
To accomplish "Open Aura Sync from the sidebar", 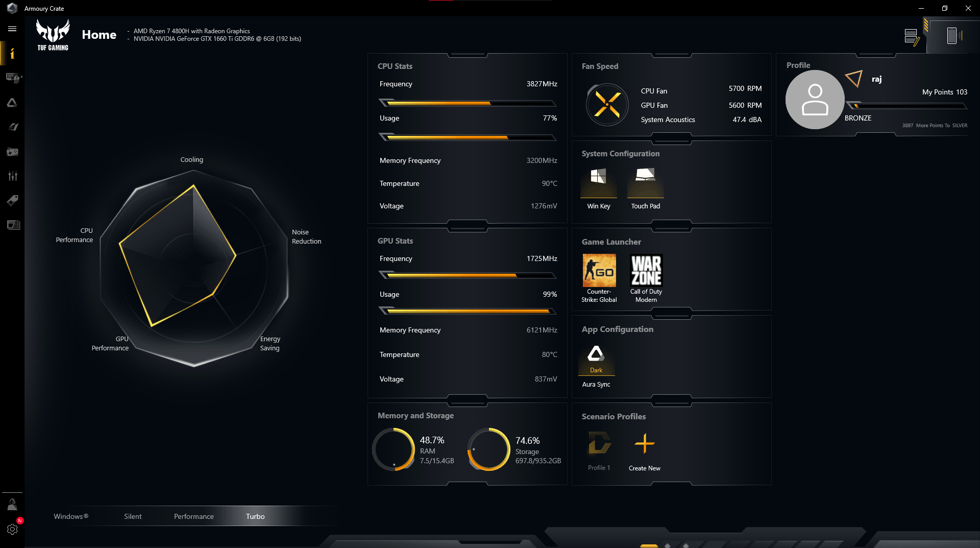I will (x=12, y=103).
